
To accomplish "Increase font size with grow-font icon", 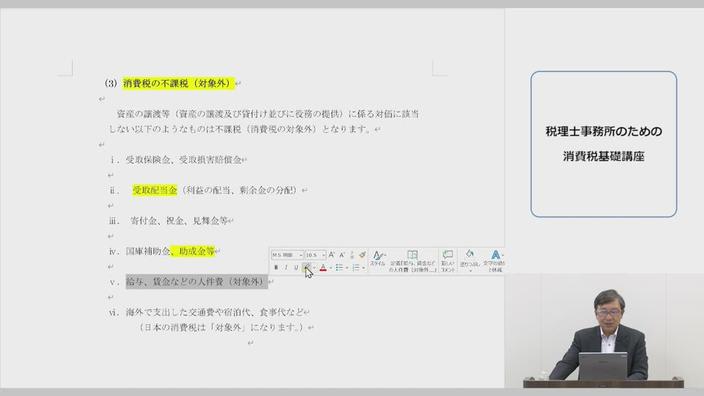I will pyautogui.click(x=331, y=255).
